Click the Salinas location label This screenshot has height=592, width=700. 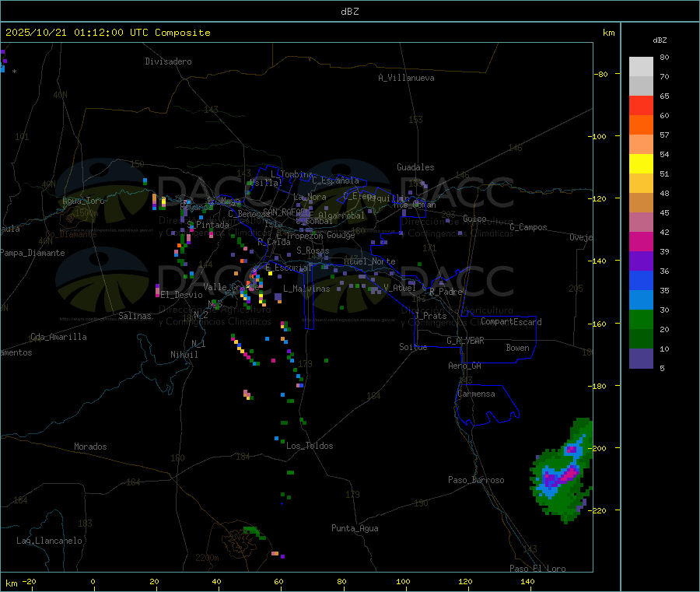pos(135,316)
